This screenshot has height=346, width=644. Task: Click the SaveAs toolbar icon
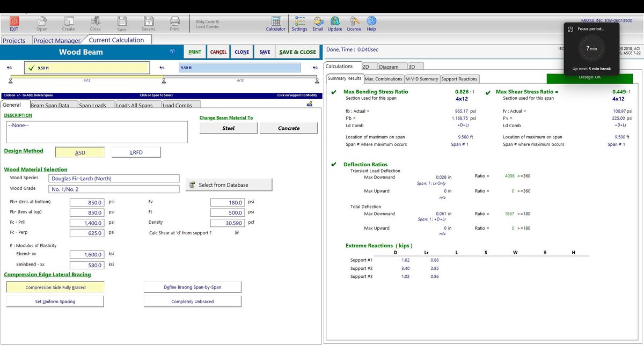(148, 23)
